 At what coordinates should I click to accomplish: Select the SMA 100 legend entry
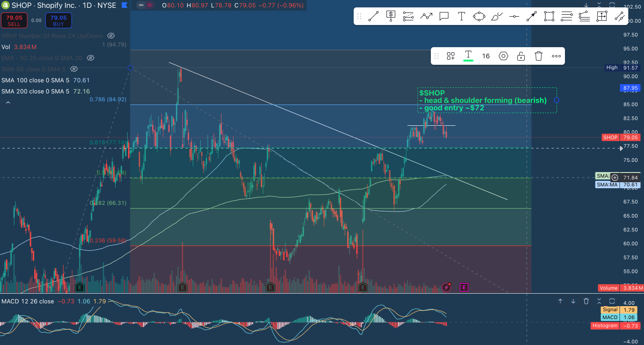click(x=45, y=80)
